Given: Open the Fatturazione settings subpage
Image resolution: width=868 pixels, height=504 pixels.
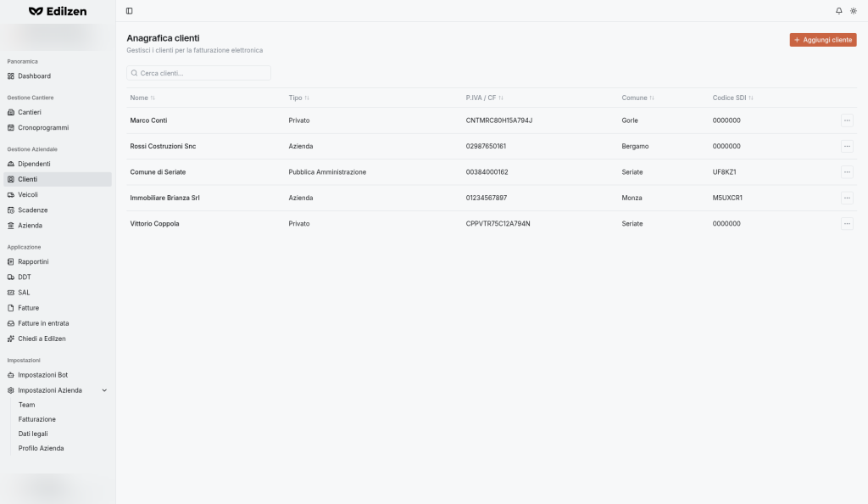Looking at the screenshot, I should click(x=37, y=419).
